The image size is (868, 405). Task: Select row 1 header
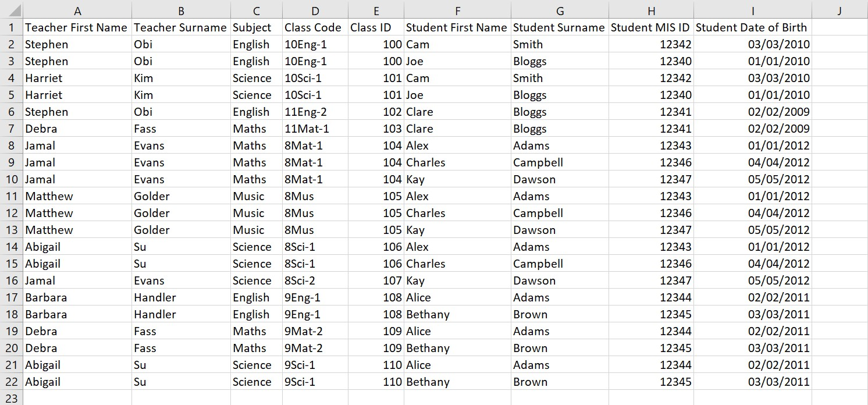click(11, 27)
